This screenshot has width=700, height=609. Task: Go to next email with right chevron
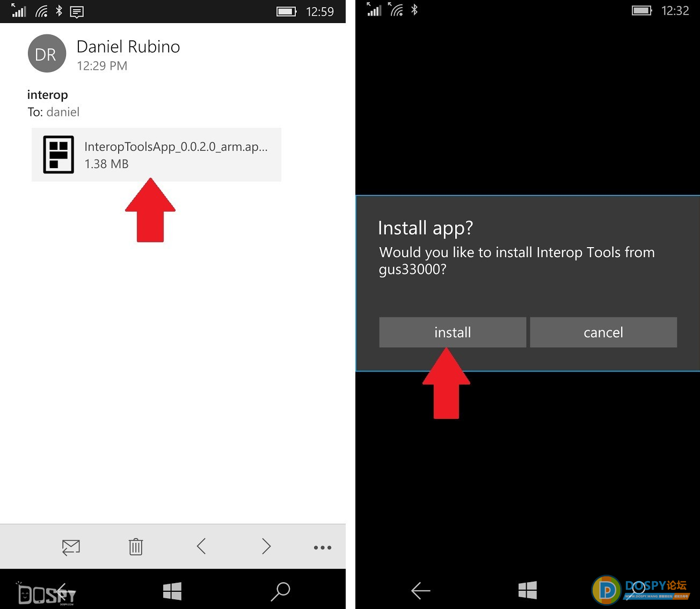pyautogui.click(x=266, y=547)
